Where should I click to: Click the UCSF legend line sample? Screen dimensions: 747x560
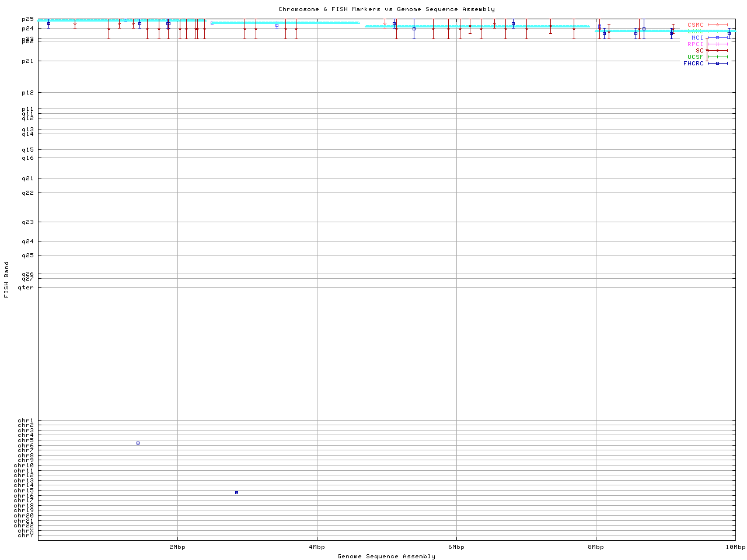pos(717,57)
